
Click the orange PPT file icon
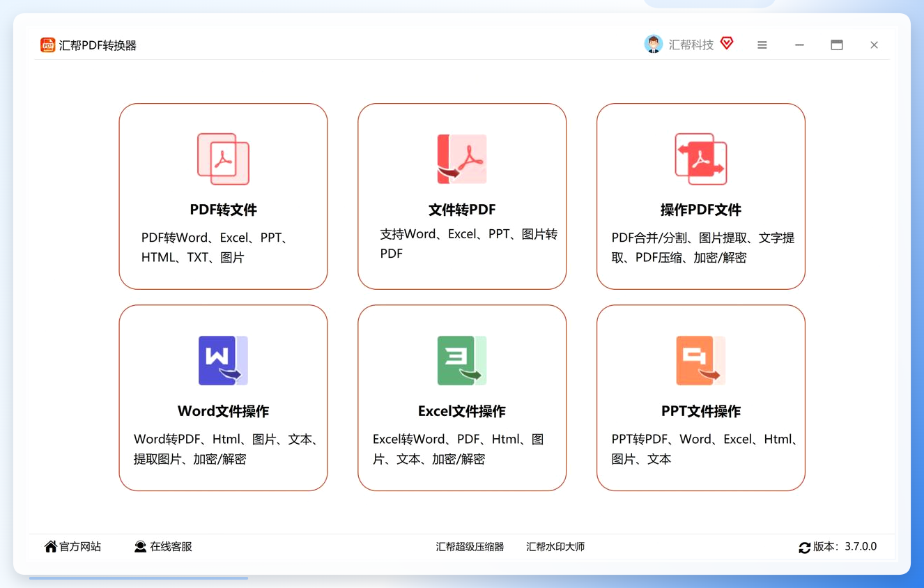701,360
